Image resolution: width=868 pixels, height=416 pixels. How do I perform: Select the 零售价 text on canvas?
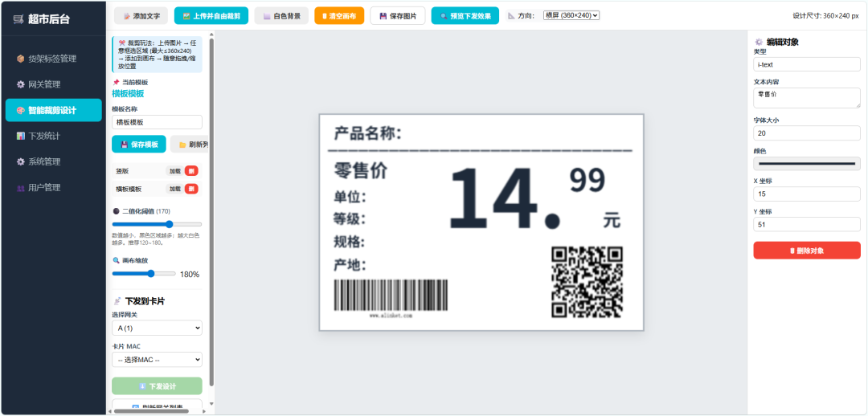[360, 171]
